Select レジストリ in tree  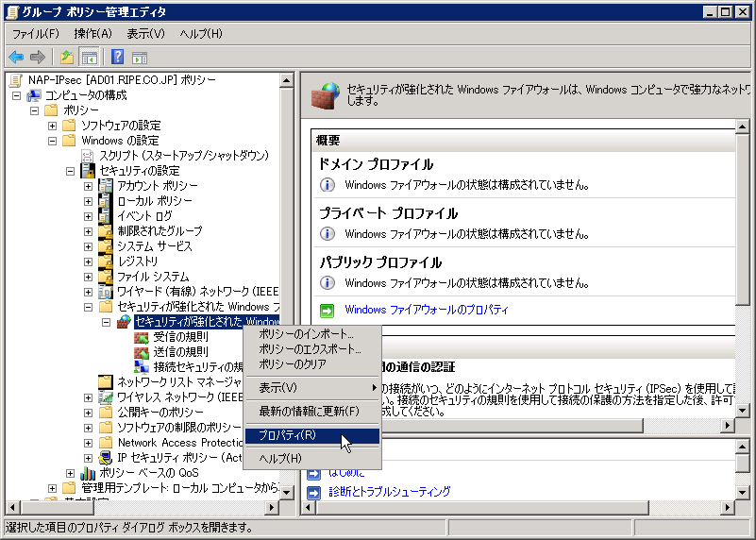click(138, 262)
